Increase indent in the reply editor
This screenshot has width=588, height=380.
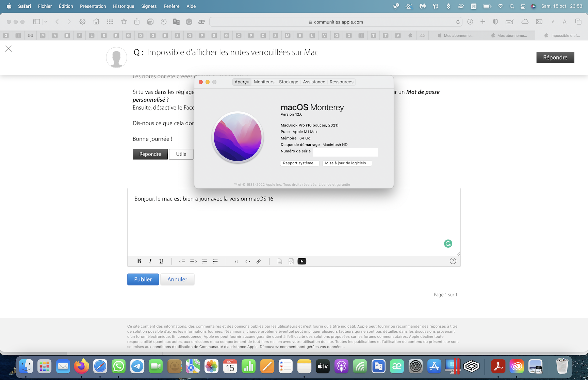click(193, 261)
